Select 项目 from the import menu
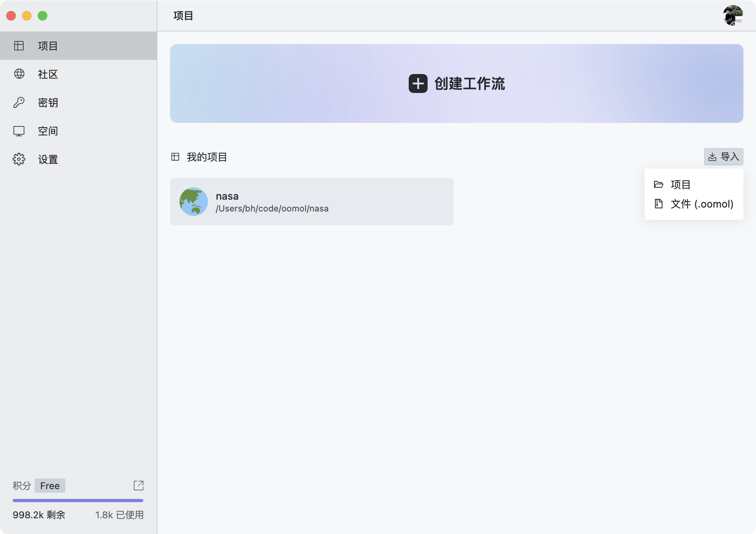Image resolution: width=756 pixels, height=534 pixels. click(x=680, y=184)
